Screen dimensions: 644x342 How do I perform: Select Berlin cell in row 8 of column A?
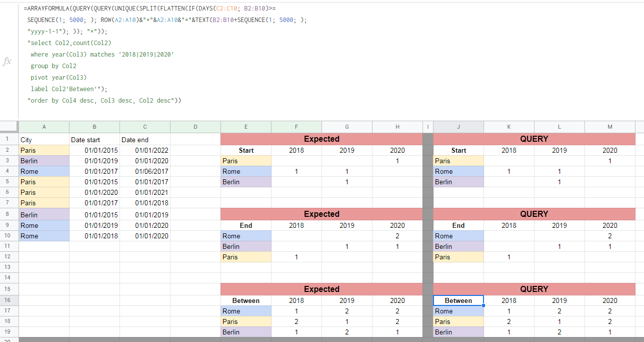click(44, 214)
